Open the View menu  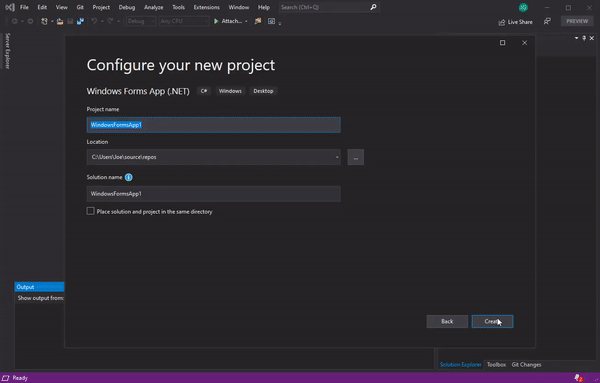pos(62,7)
